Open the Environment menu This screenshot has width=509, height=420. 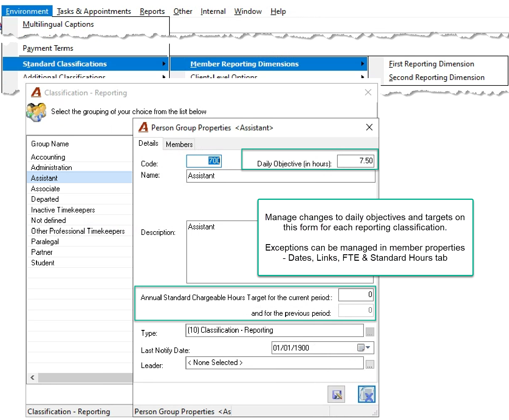click(27, 11)
